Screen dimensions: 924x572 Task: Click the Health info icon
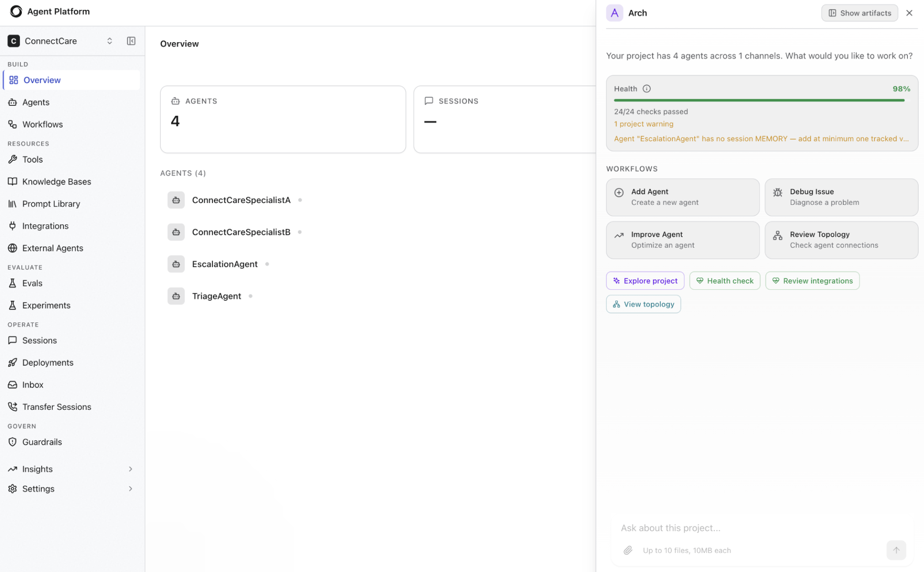coord(647,89)
